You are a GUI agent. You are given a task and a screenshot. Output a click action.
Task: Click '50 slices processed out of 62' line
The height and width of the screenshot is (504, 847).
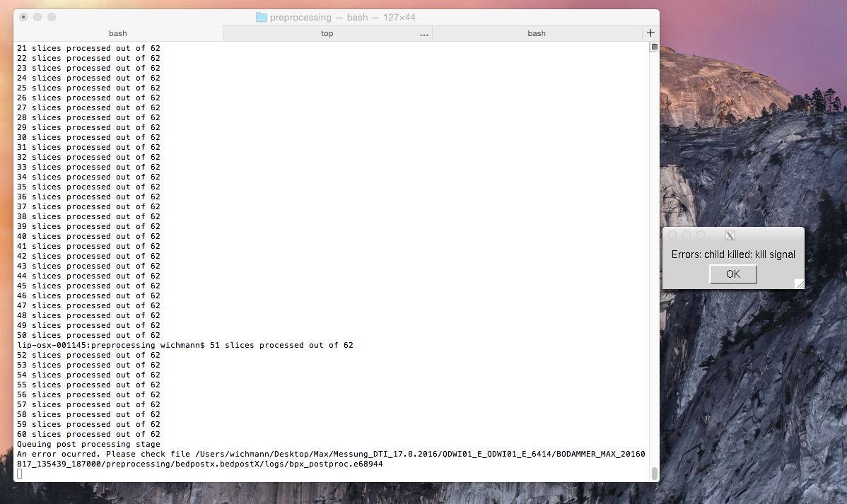[x=88, y=336]
